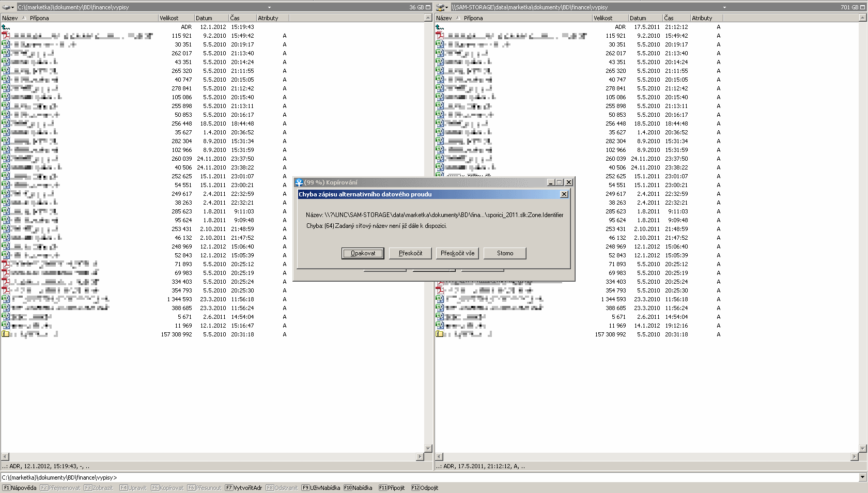Open F1 Nápověda from bottom bar
The width and height of the screenshot is (868, 493).
pos(20,488)
